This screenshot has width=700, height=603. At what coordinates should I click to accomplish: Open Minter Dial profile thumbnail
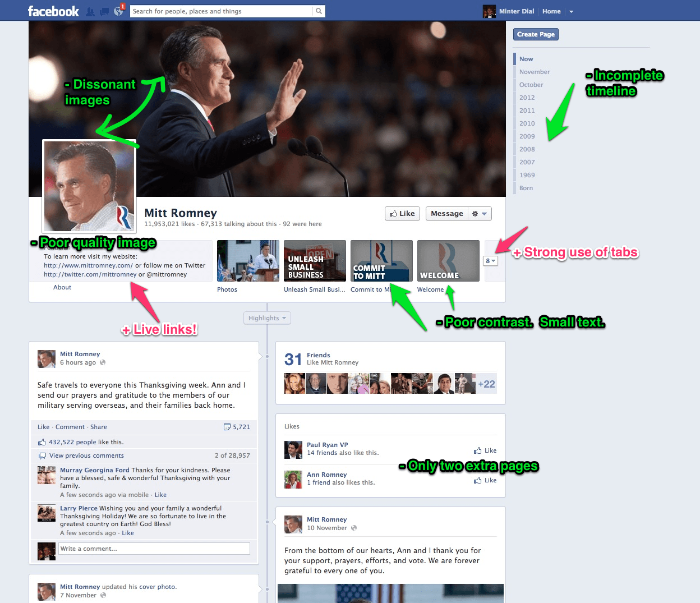point(489,11)
